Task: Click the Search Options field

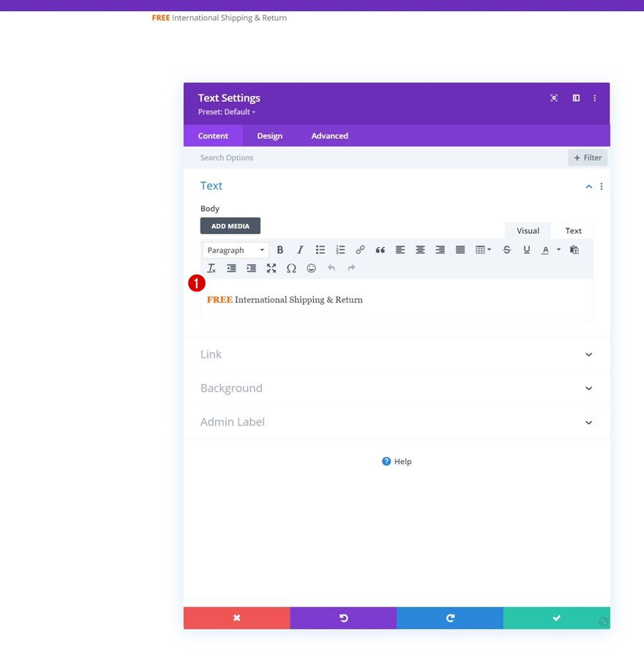Action: click(227, 157)
